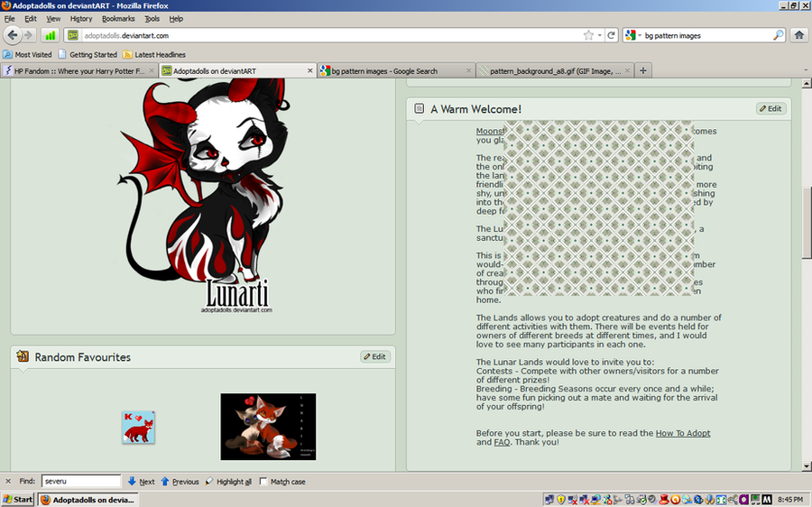Open the small fox K card thumbnail

[x=138, y=428]
